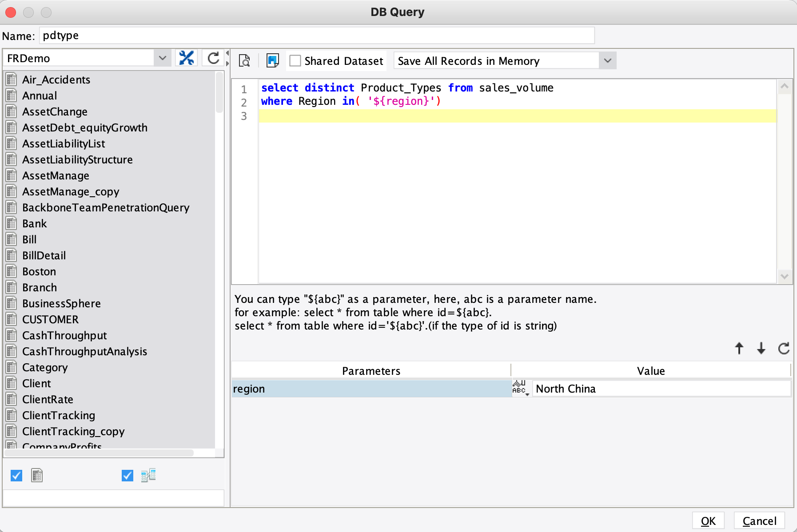This screenshot has width=797, height=532.
Task: Refresh the FRDemo table list
Action: click(213, 58)
